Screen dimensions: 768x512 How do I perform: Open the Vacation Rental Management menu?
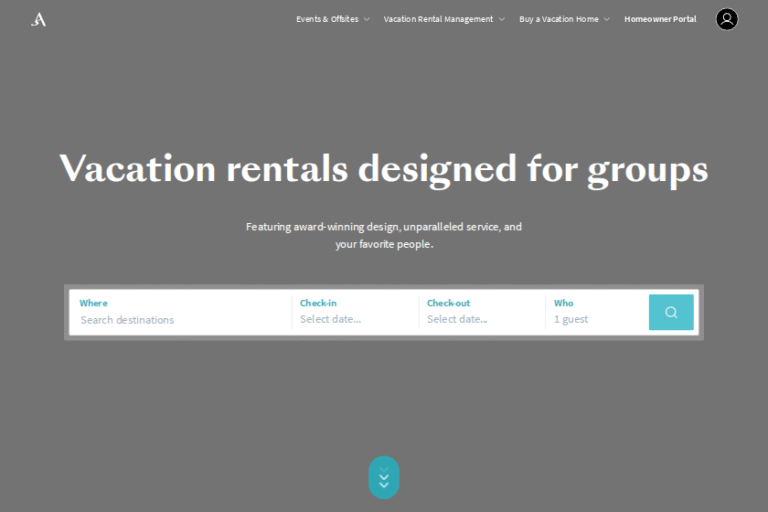[x=438, y=19]
